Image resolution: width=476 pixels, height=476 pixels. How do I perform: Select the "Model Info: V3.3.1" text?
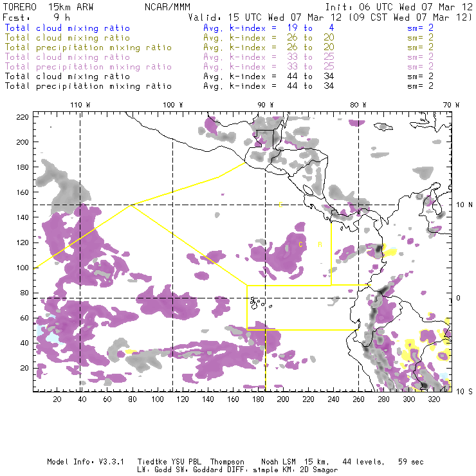click(86, 462)
